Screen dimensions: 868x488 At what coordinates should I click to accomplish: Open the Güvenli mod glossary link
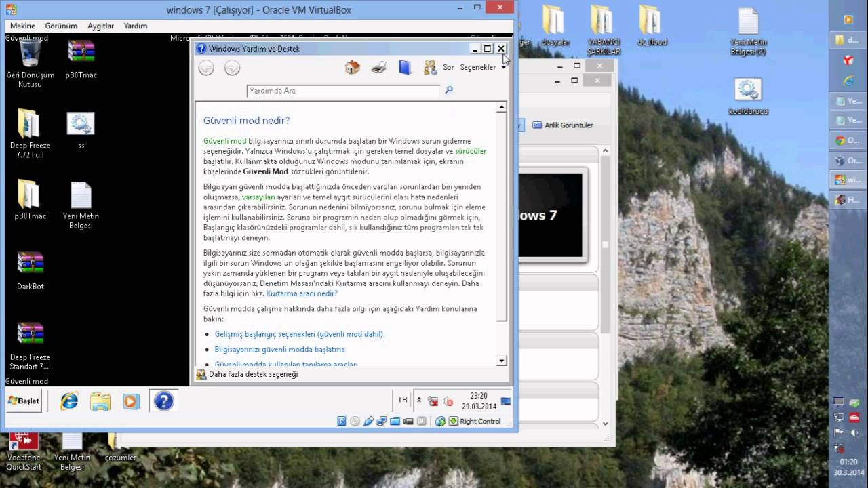coord(224,141)
